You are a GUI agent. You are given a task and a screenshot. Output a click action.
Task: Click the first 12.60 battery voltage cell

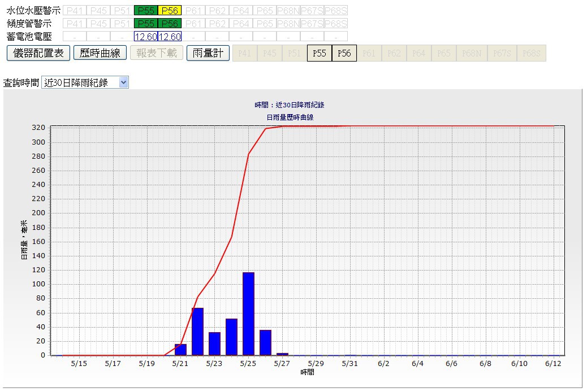pyautogui.click(x=146, y=36)
